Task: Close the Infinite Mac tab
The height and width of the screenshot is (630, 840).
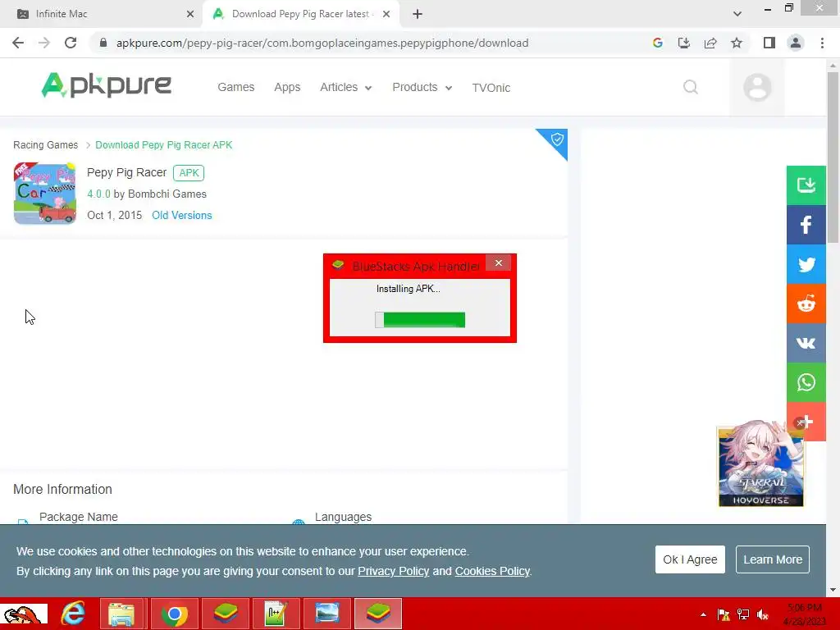Action: (189, 15)
